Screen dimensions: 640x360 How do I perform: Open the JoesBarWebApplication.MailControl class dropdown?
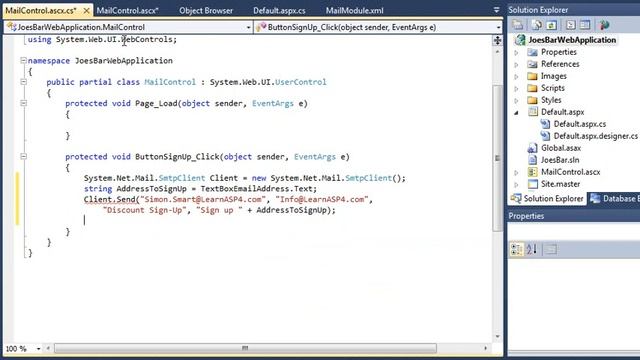[x=248, y=27]
